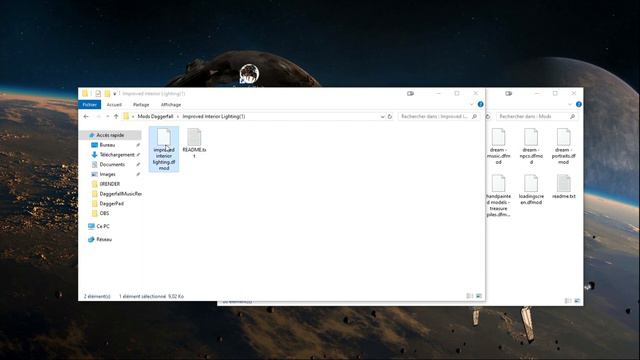The height and width of the screenshot is (360, 640).
Task: Open the quick access toolbar customize dropdown
Action: pos(115,94)
